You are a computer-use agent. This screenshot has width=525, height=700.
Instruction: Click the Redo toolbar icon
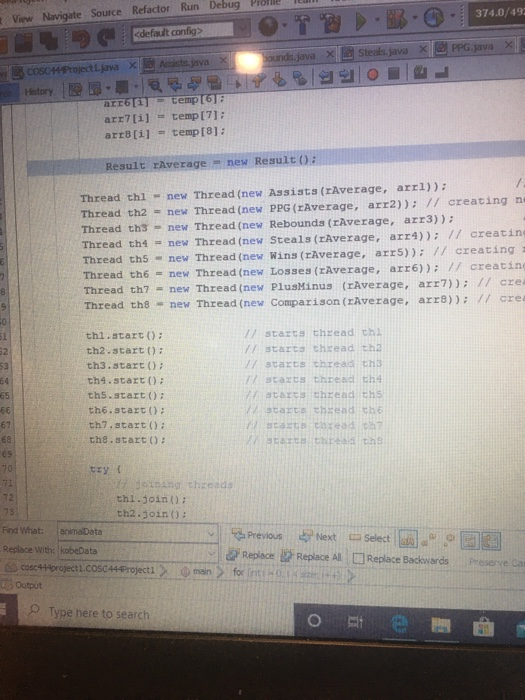pyautogui.click(x=106, y=39)
